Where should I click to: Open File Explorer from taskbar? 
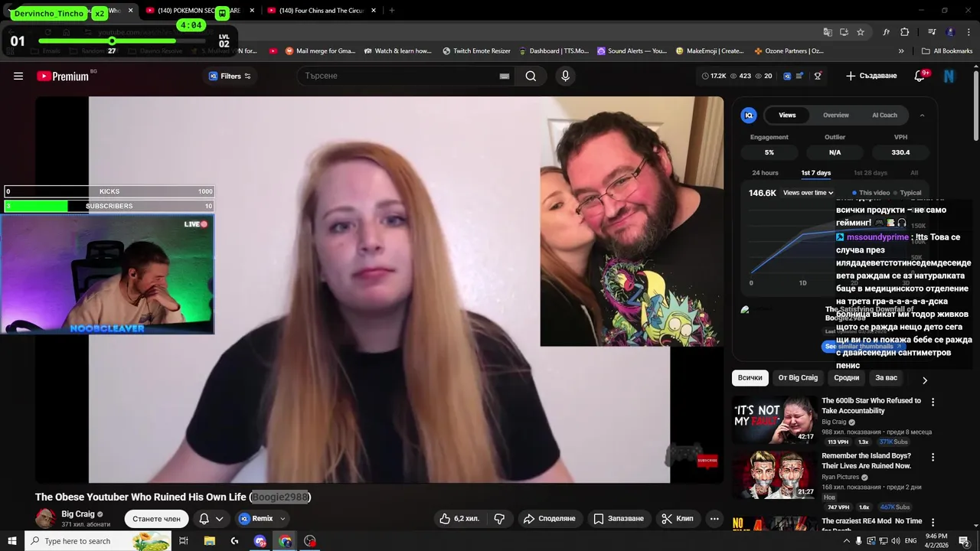[209, 541]
